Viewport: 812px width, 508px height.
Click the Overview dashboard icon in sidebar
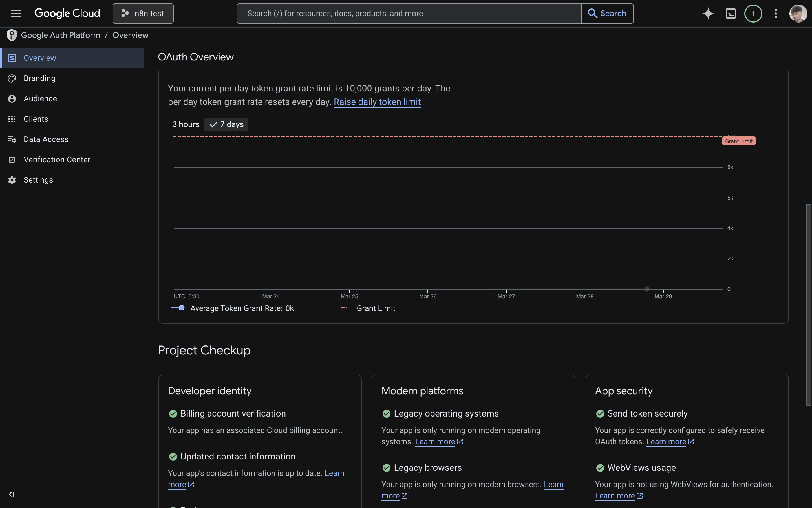pyautogui.click(x=12, y=58)
